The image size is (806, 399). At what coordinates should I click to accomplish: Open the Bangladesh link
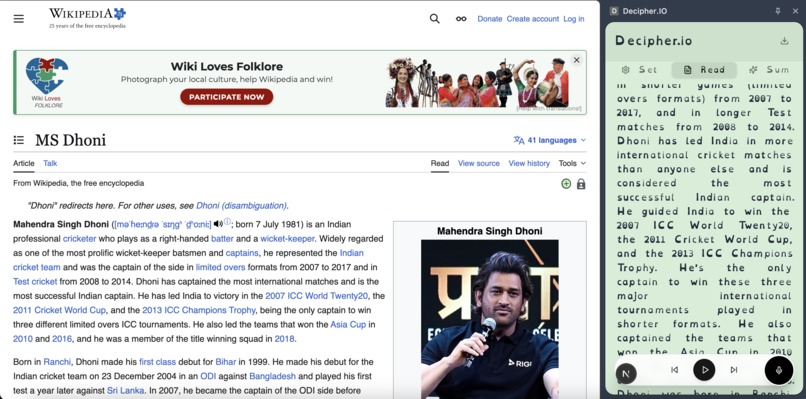pyautogui.click(x=272, y=376)
